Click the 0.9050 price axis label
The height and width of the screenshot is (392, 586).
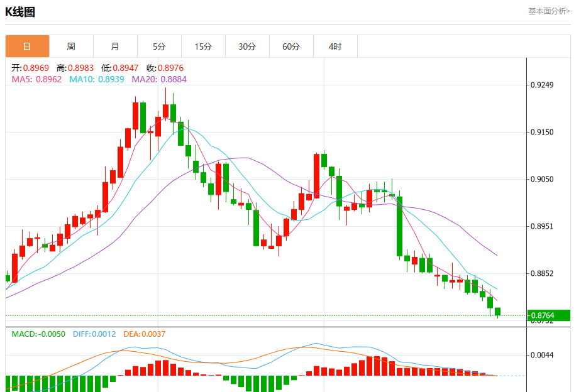click(x=542, y=179)
